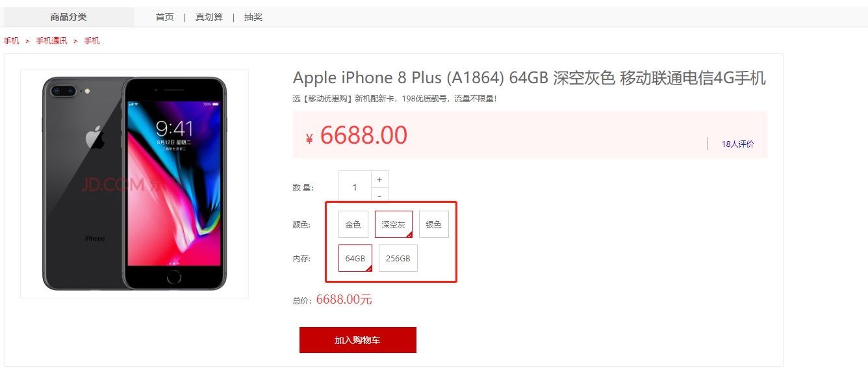Screen dimensions: 868x368
Task: Choose the 64GB memory option
Action: pyautogui.click(x=355, y=258)
